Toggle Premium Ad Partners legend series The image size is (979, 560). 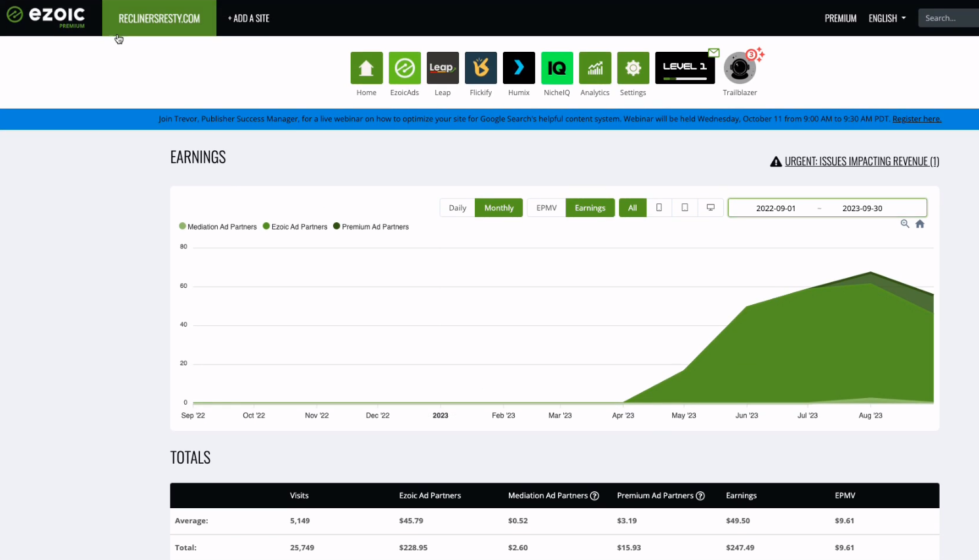point(371,226)
